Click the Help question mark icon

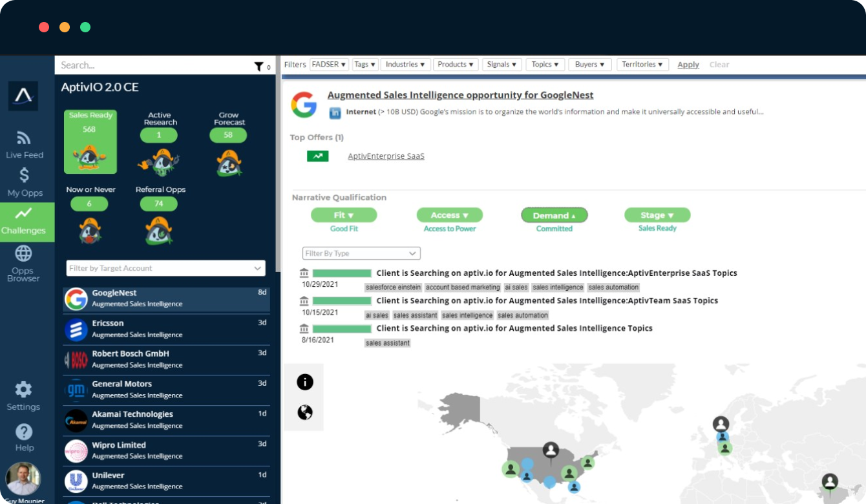24,432
